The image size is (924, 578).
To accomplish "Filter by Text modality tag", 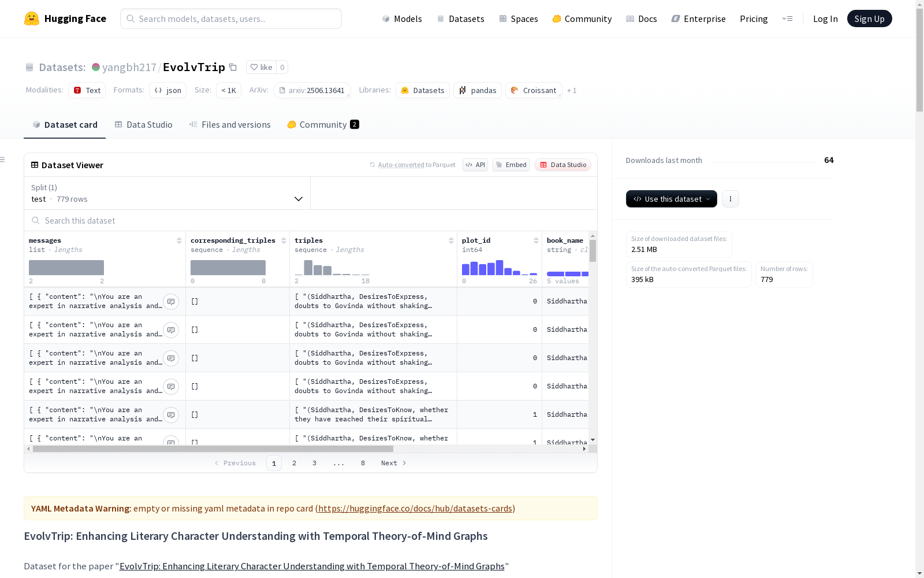I will click(87, 90).
